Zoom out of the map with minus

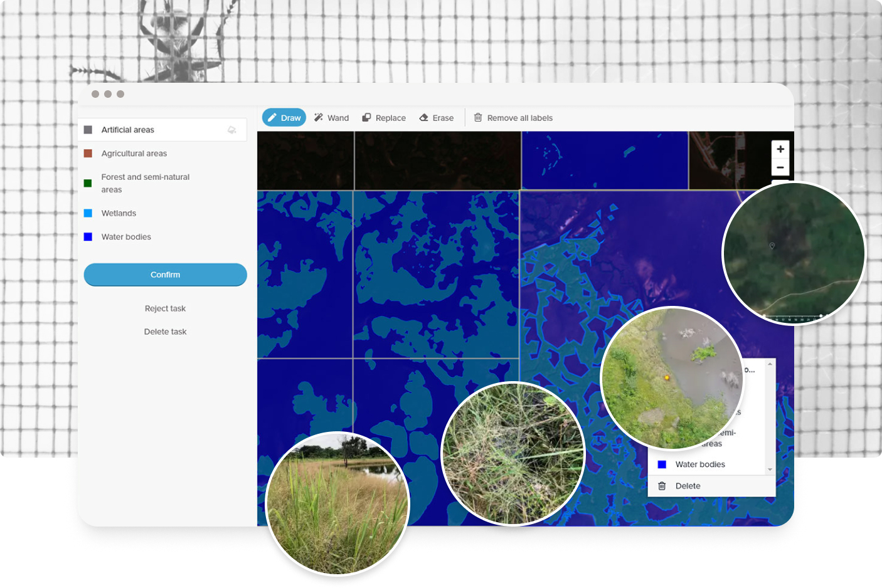tap(780, 167)
